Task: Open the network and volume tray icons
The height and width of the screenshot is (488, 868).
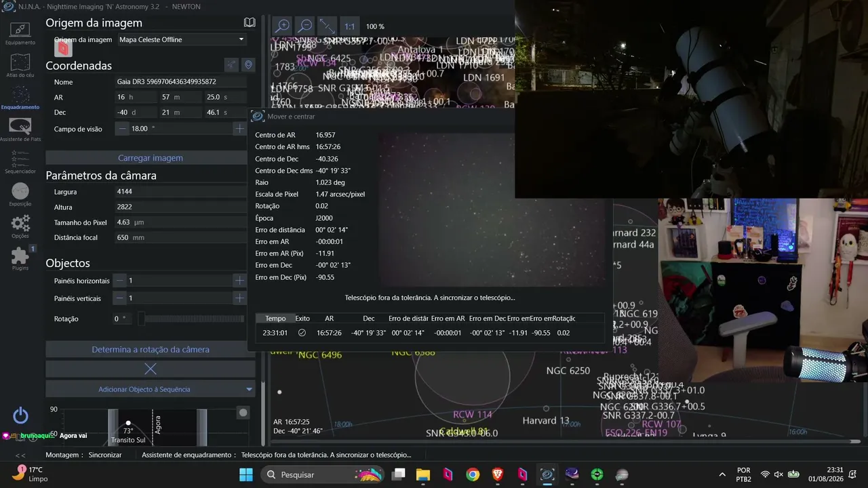Action: (x=778, y=474)
